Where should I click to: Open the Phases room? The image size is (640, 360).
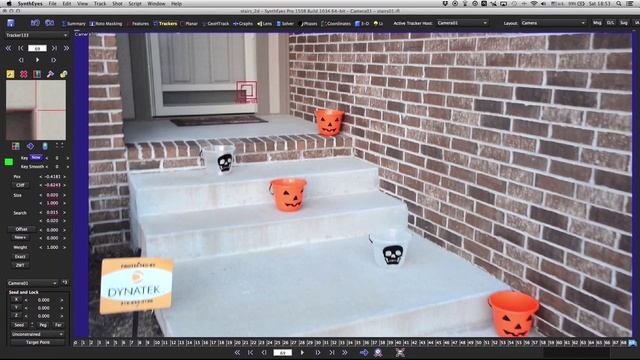308,24
